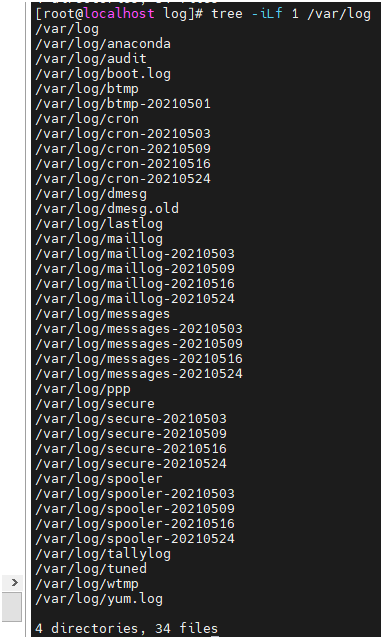Image resolution: width=383 pixels, height=639 pixels.
Task: Click the gray box below the chevron
Action: (x=12, y=607)
